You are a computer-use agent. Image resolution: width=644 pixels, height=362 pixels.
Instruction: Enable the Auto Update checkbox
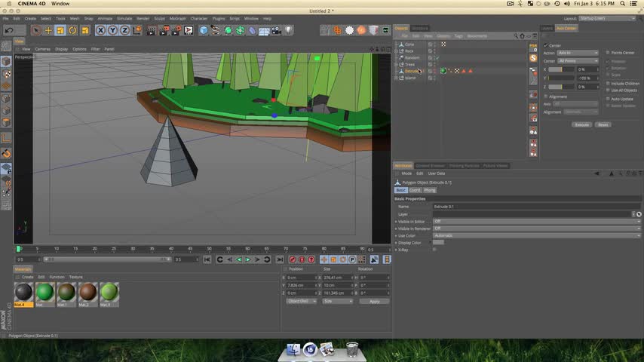coord(608,99)
